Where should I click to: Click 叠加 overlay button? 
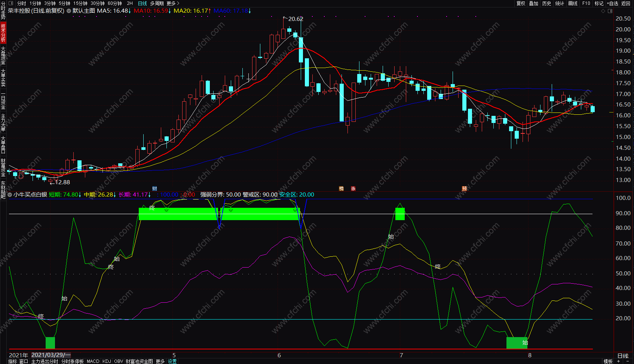(534, 3)
